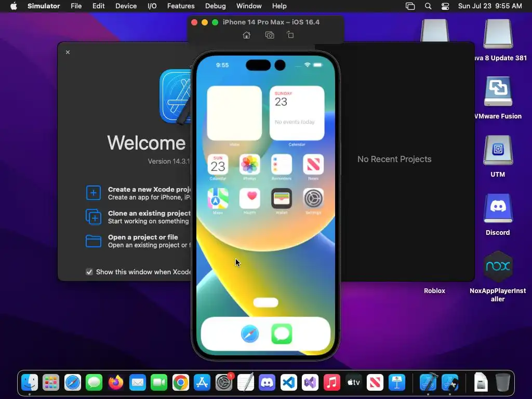Open the Device menu
This screenshot has width=532, height=399.
(x=126, y=6)
